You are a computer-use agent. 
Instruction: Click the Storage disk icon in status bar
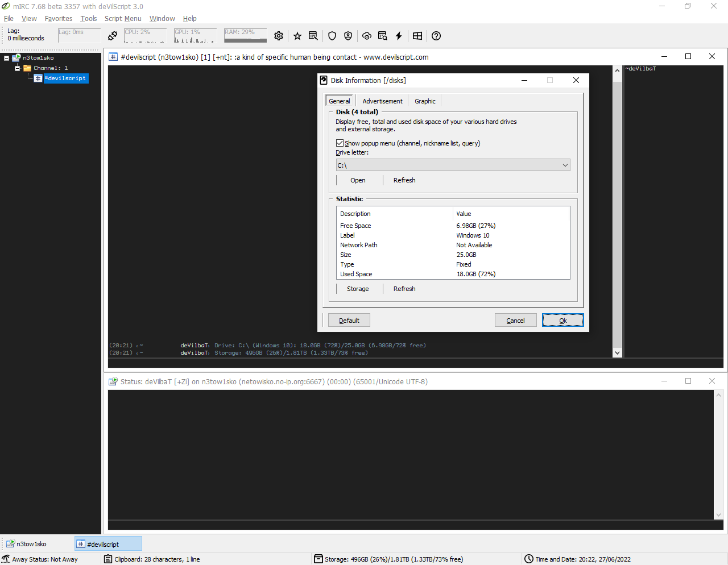[x=318, y=559]
